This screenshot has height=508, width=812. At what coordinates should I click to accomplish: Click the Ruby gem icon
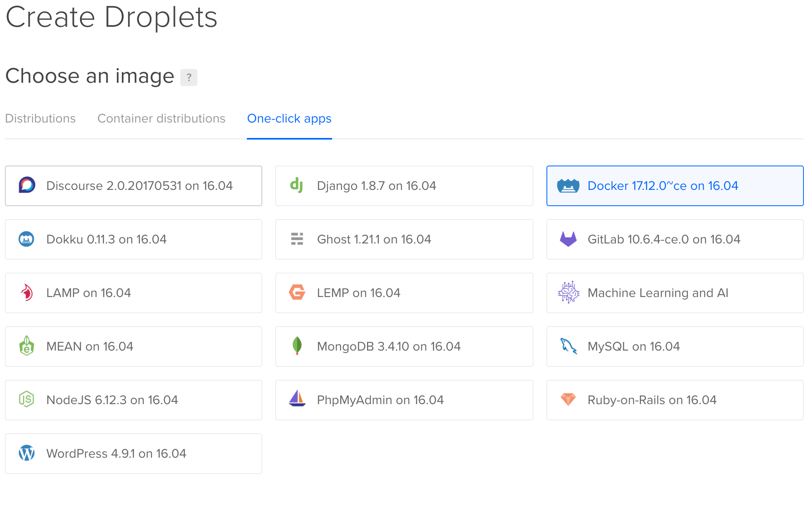click(568, 400)
